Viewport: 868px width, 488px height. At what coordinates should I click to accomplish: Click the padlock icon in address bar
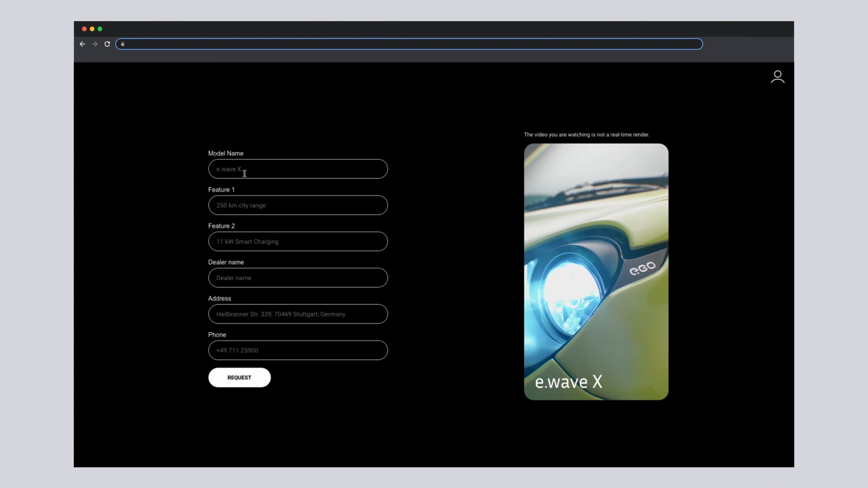(x=123, y=44)
